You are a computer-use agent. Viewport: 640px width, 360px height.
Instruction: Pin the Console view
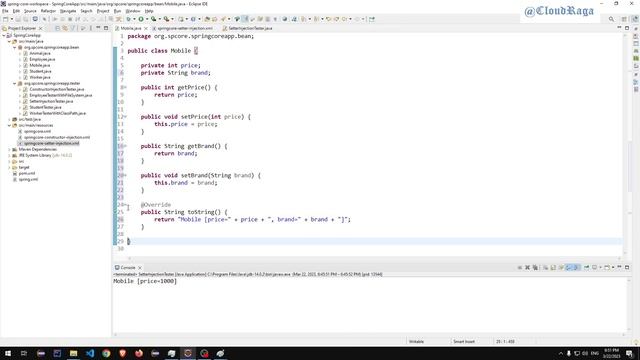pyautogui.click(x=587, y=268)
